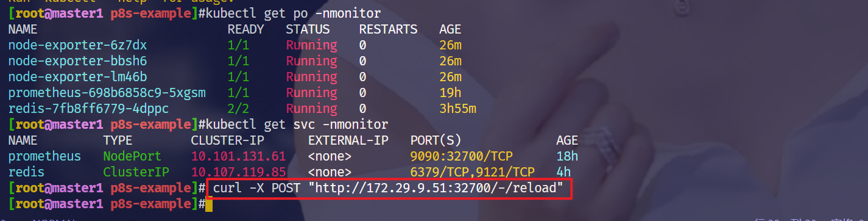Click the kubectl get po -nmonitor command
This screenshot has width=868, height=221.
[x=293, y=13]
